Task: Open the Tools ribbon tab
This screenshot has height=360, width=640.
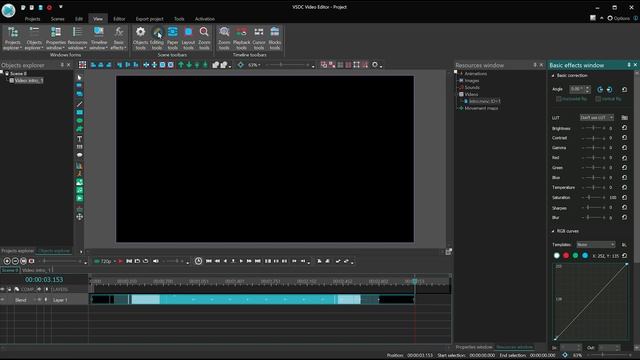Action: coord(179,19)
